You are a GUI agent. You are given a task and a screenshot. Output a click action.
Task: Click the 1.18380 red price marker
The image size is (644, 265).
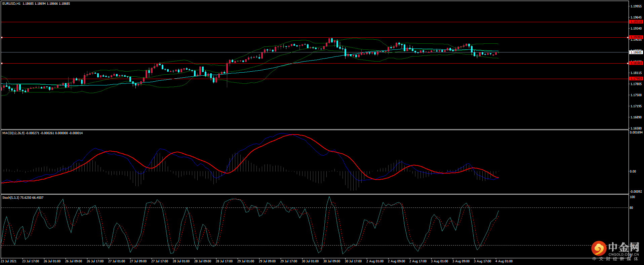click(x=636, y=63)
